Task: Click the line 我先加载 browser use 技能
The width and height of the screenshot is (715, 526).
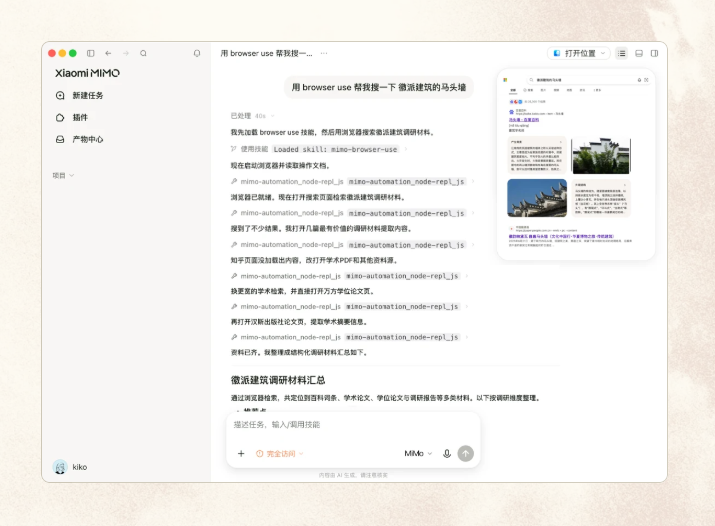Action: pyautogui.click(x=332, y=132)
